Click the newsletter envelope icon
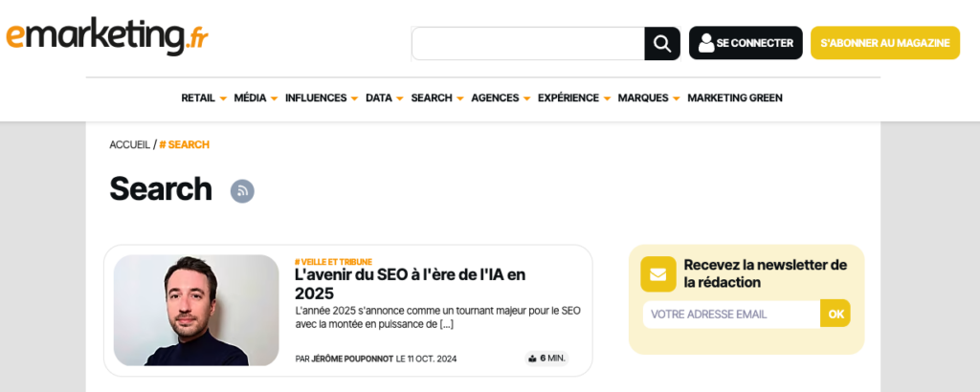 [x=657, y=274]
